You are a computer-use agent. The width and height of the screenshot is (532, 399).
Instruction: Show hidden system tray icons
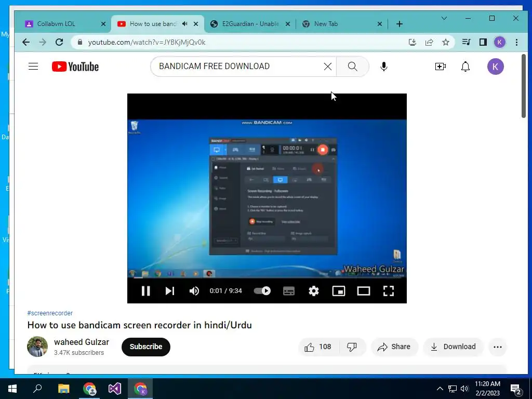coord(440,389)
